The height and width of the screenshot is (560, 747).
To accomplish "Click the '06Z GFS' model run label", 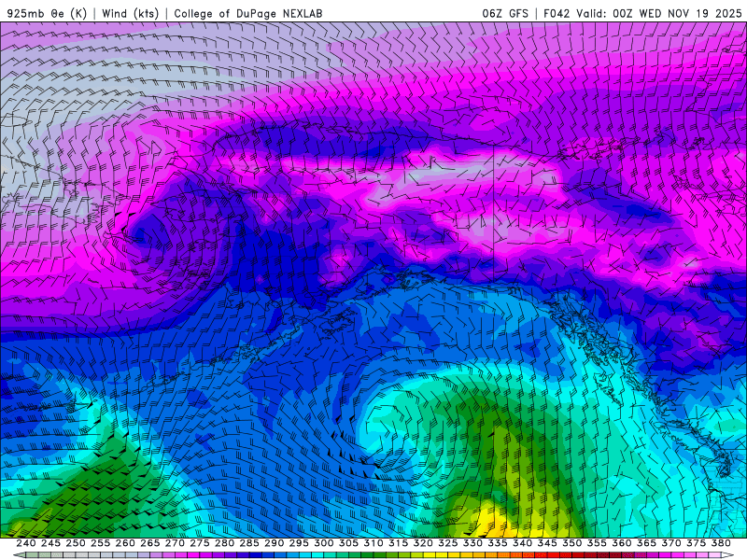I will (x=505, y=13).
